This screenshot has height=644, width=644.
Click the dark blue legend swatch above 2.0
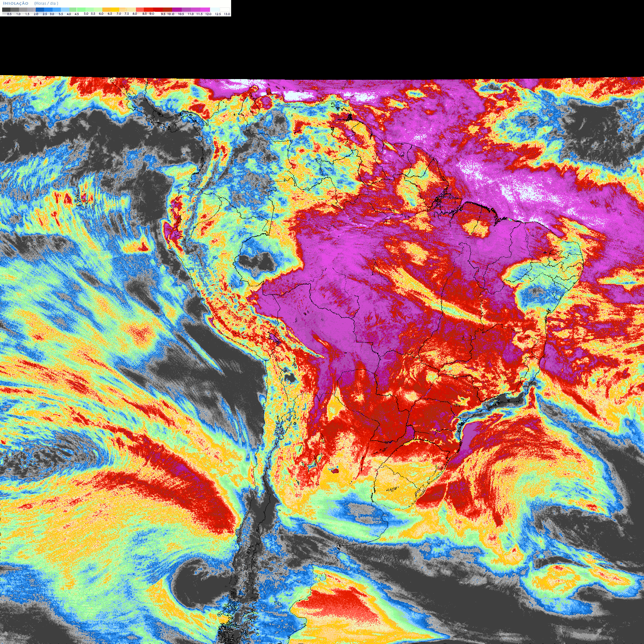[40, 10]
